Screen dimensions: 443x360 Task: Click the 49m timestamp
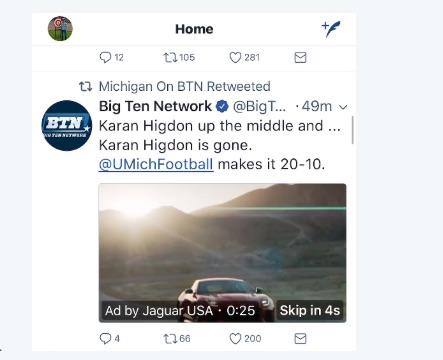point(317,107)
